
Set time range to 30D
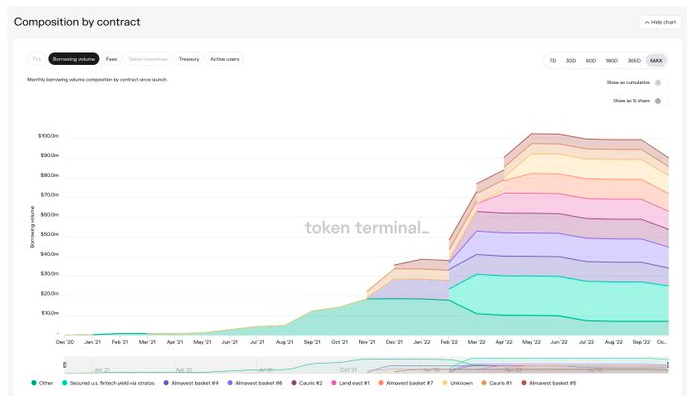point(571,61)
